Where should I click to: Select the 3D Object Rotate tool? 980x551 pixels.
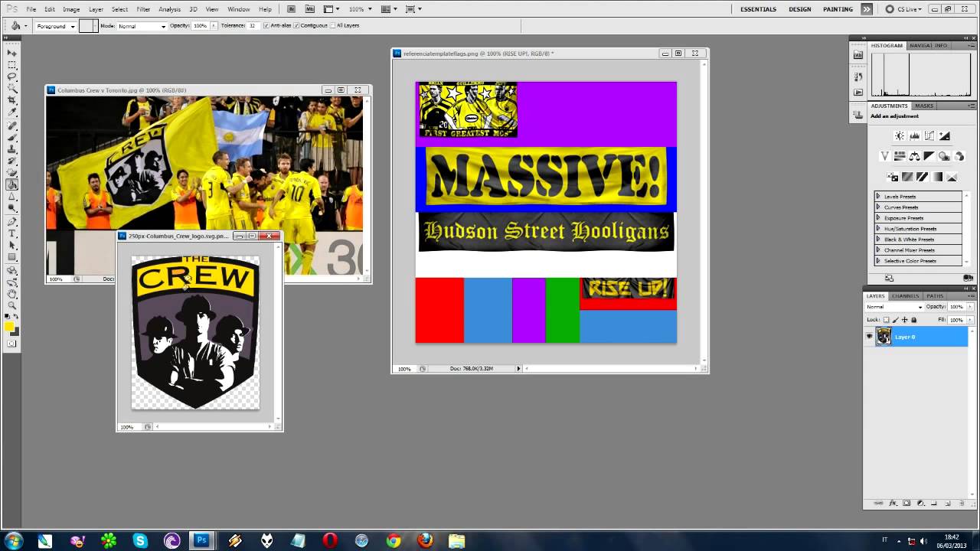(12, 270)
